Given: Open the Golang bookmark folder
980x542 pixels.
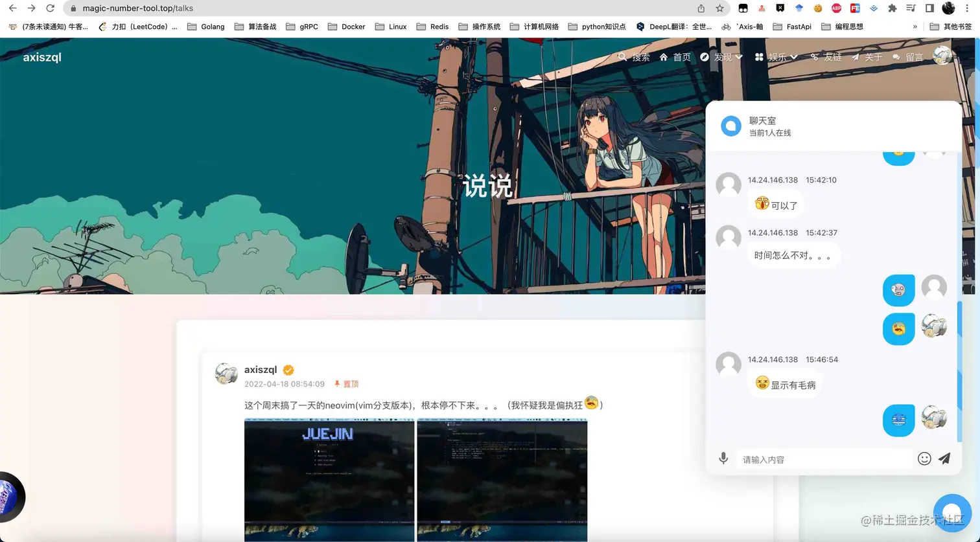Looking at the screenshot, I should [x=205, y=27].
